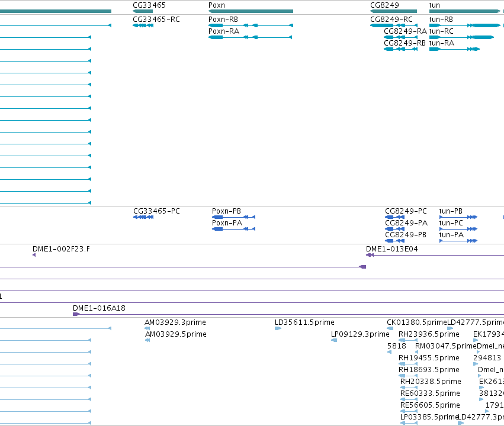Viewport: 504px width, 426px height.
Task: Select the tun-RA transcript label
Action: click(442, 43)
